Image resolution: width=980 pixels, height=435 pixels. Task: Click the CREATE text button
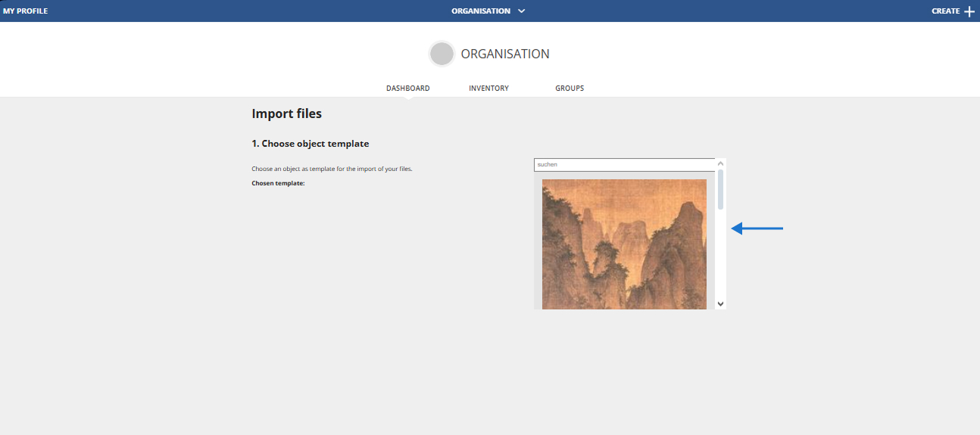[945, 11]
